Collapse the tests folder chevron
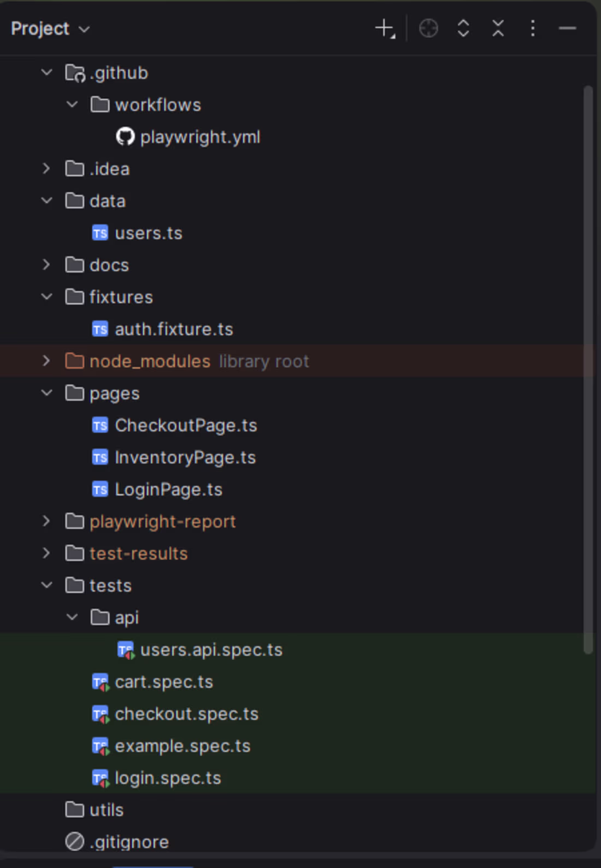 point(47,585)
